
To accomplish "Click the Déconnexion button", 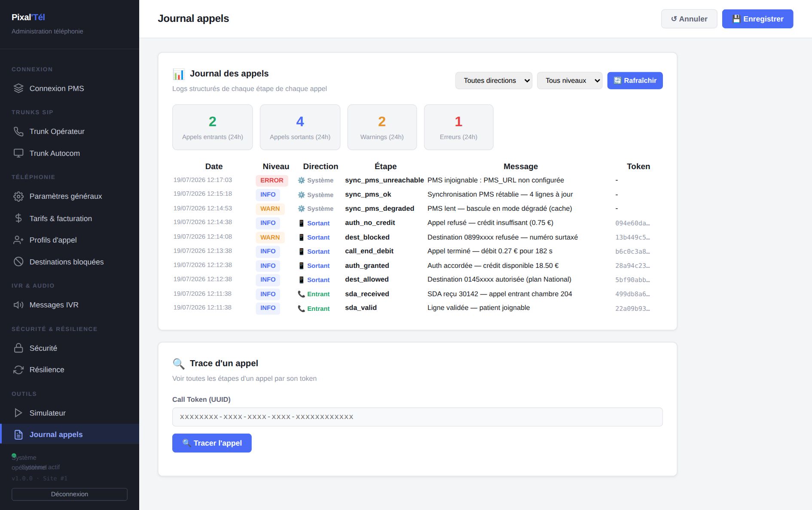I will click(x=70, y=494).
